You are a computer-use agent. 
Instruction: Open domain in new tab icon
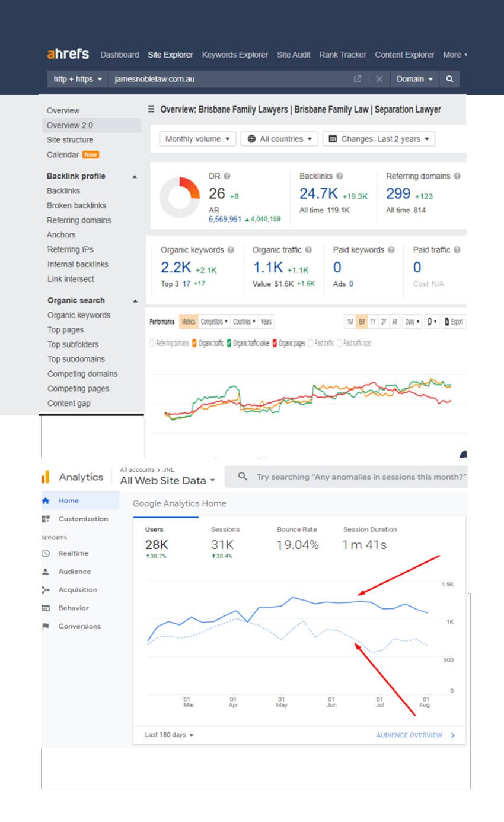pos(358,79)
